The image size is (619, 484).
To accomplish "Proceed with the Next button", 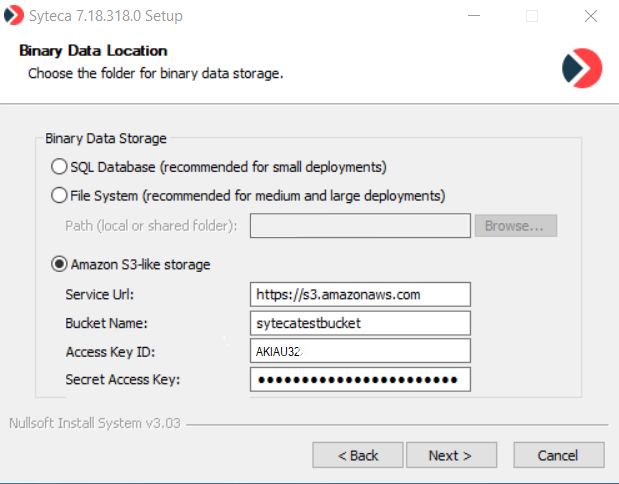I will point(450,455).
